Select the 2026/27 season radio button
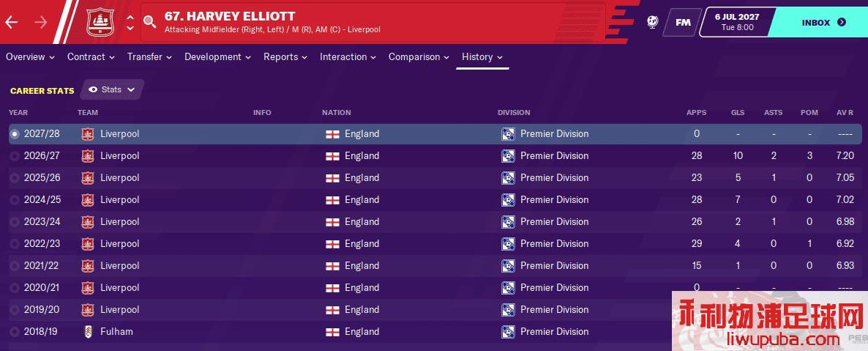Screen dimensions: 868x351 (15, 156)
